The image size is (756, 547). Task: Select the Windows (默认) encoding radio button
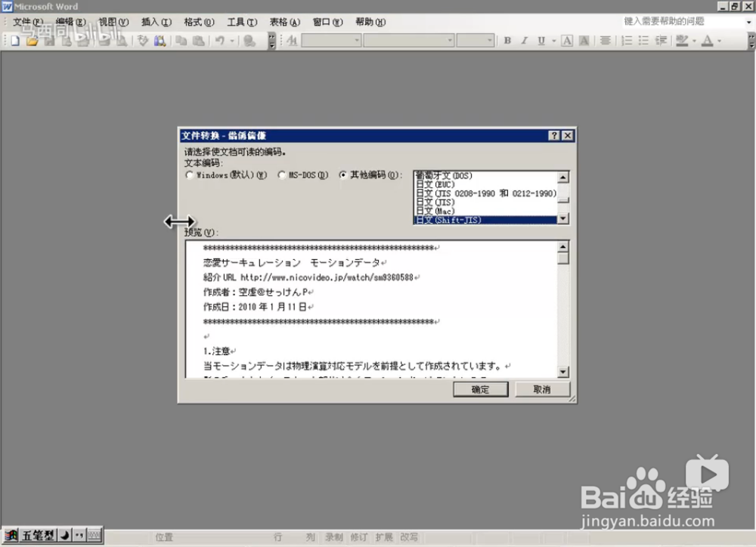189,175
